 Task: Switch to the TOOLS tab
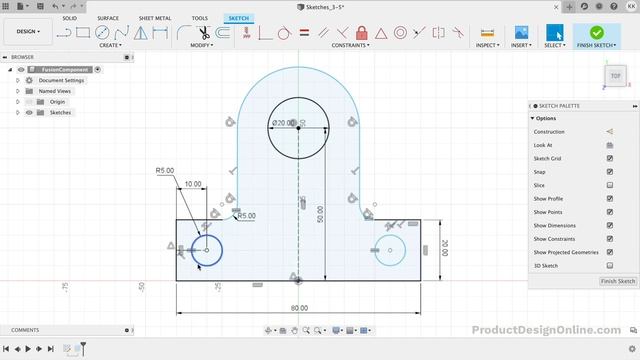200,18
